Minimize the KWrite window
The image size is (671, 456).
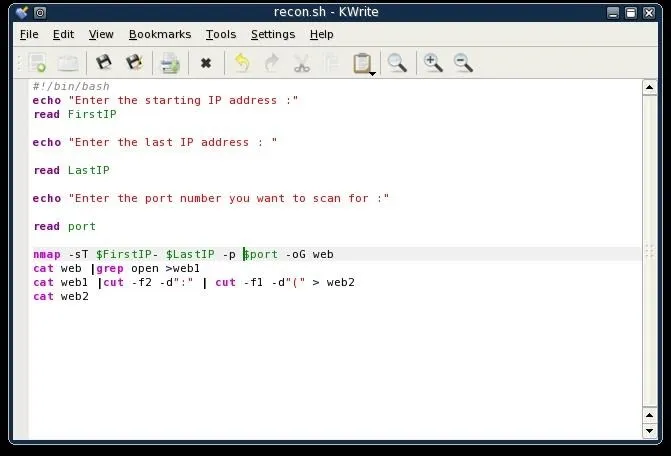(613, 13)
